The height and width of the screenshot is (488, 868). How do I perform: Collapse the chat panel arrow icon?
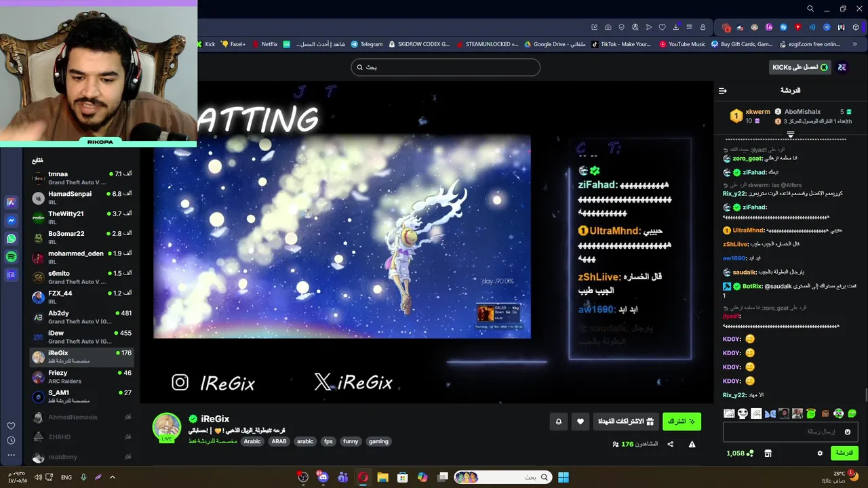[723, 90]
